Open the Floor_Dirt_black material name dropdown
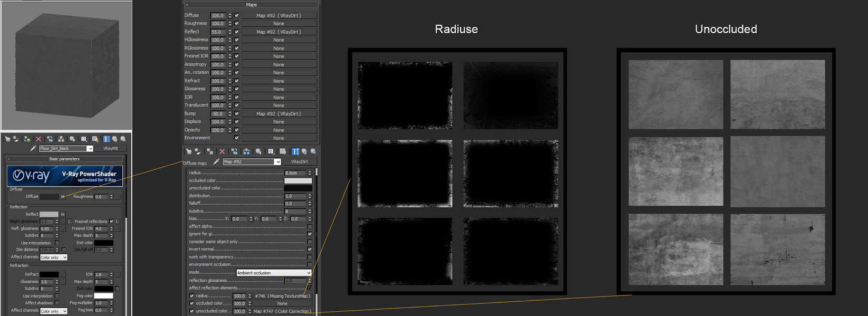Screen dimensions: 868x316 click(x=90, y=149)
